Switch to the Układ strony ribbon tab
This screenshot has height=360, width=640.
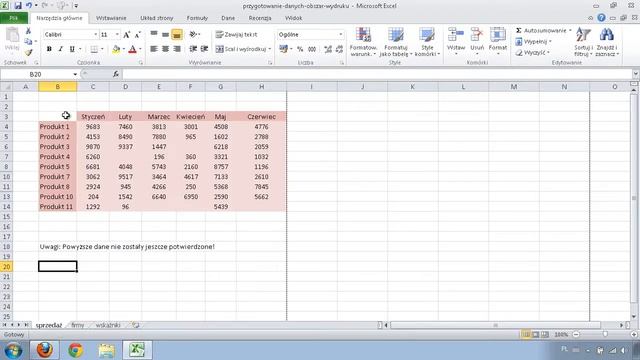pyautogui.click(x=157, y=18)
